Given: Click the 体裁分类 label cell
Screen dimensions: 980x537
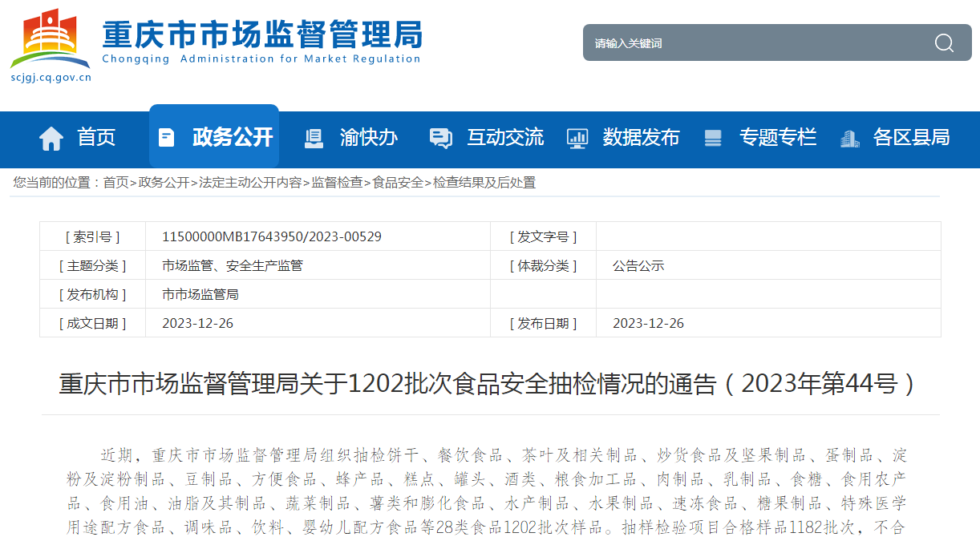Looking at the screenshot, I should tap(543, 265).
